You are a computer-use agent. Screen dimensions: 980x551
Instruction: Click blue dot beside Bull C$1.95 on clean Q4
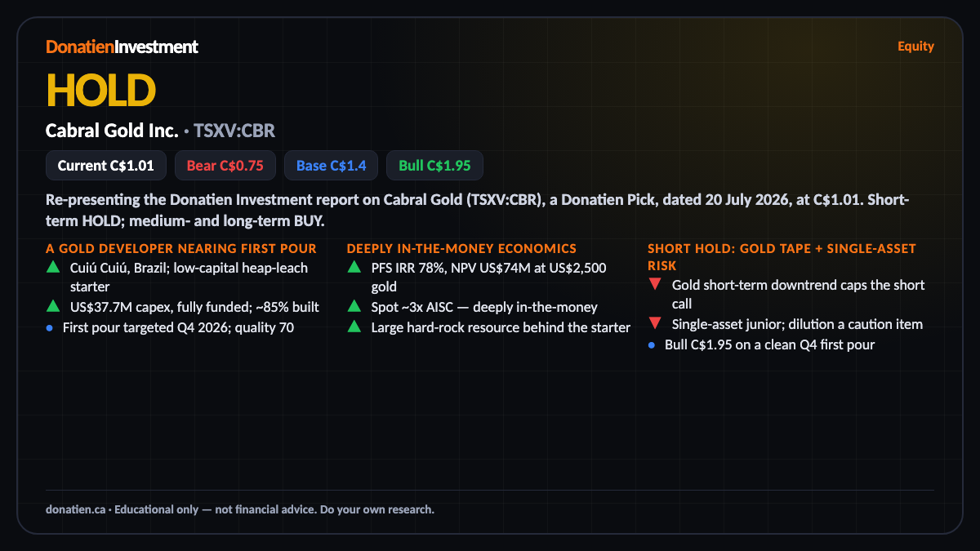651,345
